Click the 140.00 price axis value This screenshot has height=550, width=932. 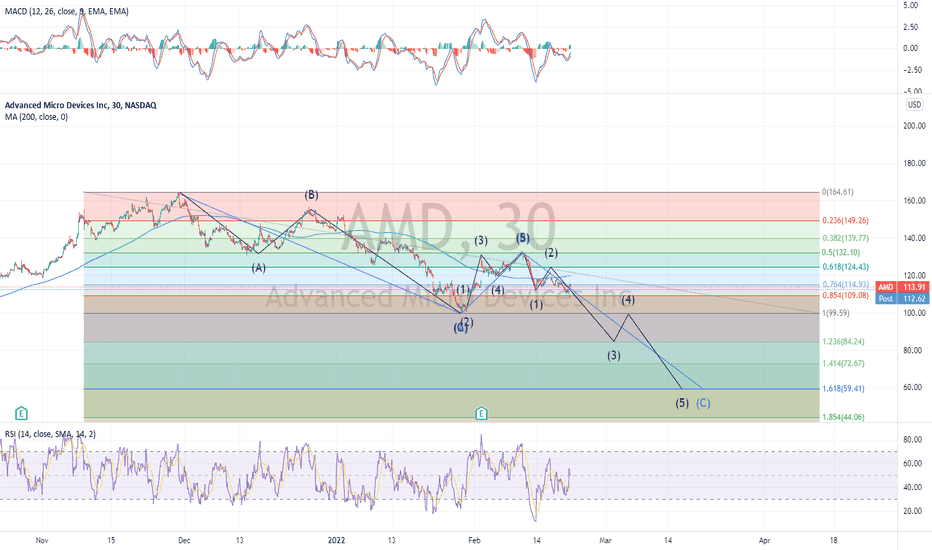click(914, 238)
